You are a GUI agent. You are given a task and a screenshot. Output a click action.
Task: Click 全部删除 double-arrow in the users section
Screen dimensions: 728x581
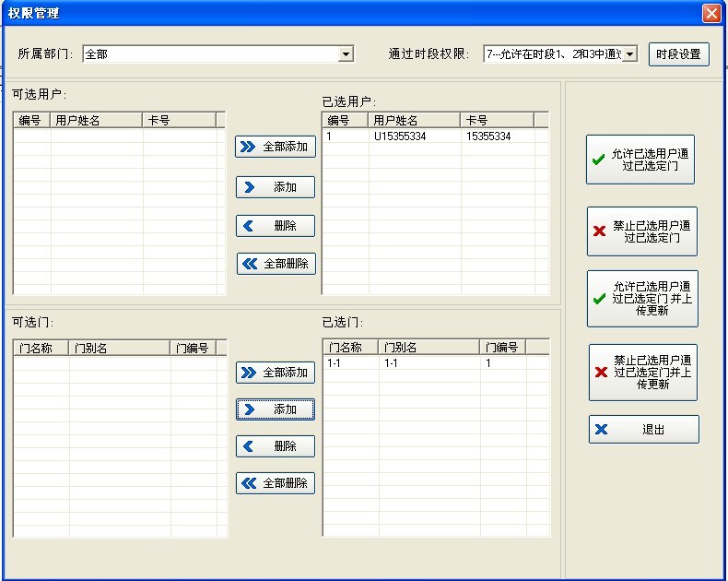[276, 264]
